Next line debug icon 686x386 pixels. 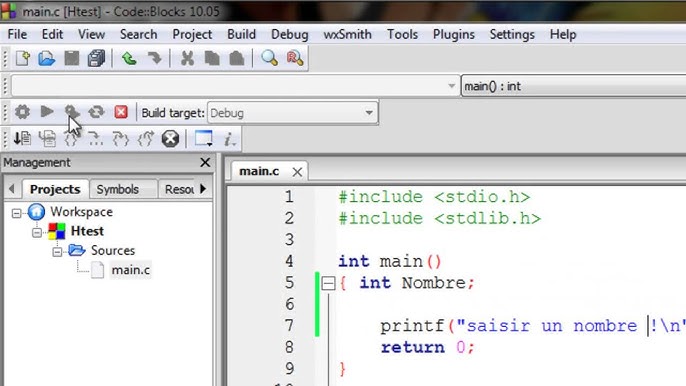[71, 139]
